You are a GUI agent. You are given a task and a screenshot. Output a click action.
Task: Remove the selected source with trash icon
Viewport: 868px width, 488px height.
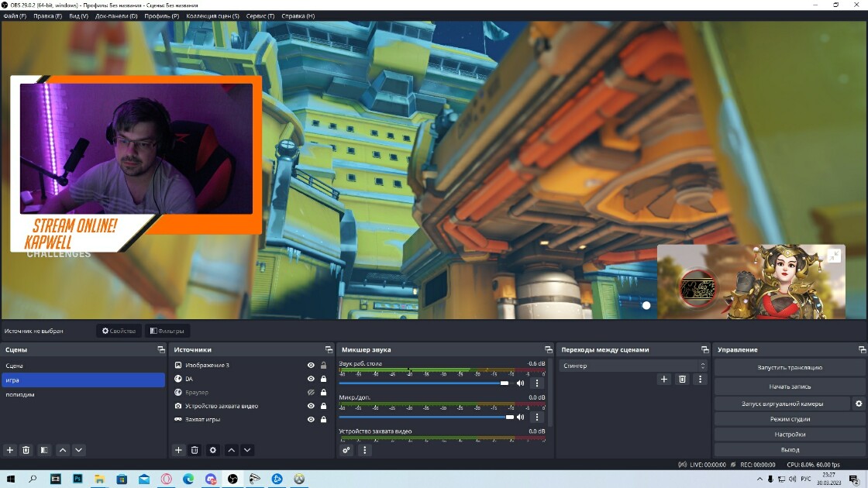[195, 450]
